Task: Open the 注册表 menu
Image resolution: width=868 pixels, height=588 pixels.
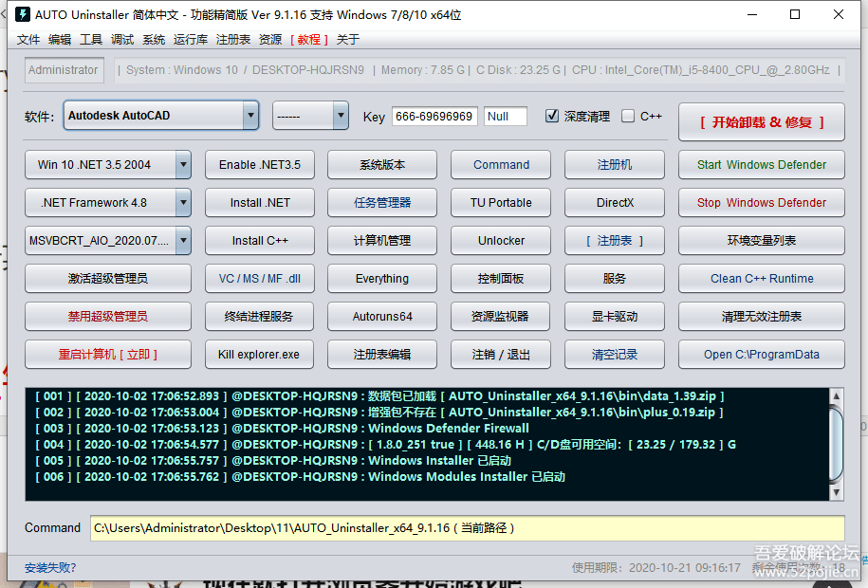Action: 233,39
